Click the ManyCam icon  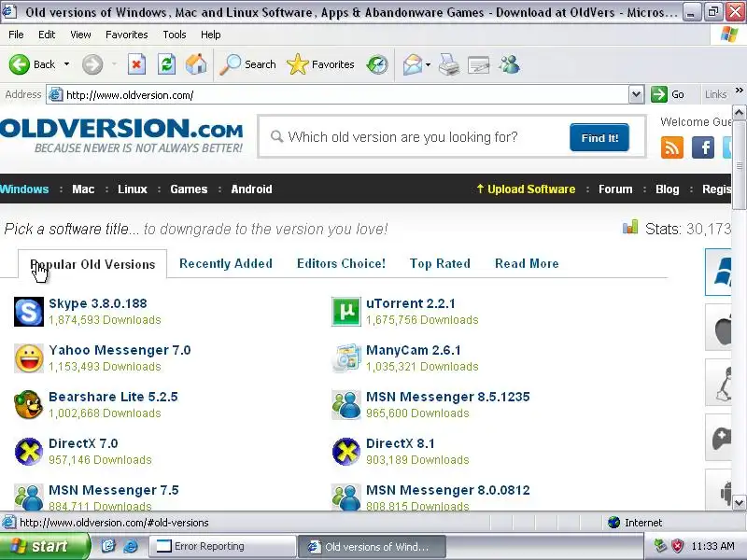point(346,358)
